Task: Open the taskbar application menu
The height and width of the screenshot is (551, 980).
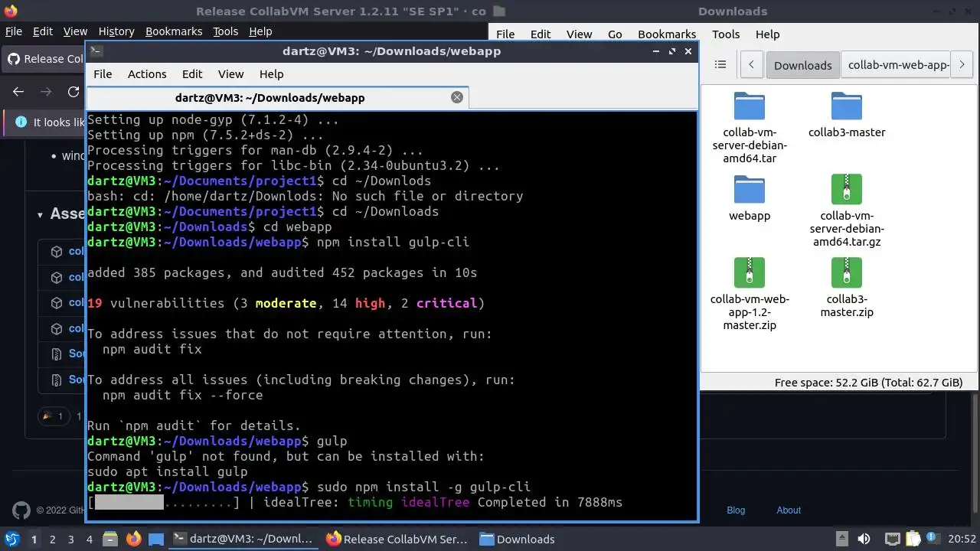Action: [x=13, y=539]
